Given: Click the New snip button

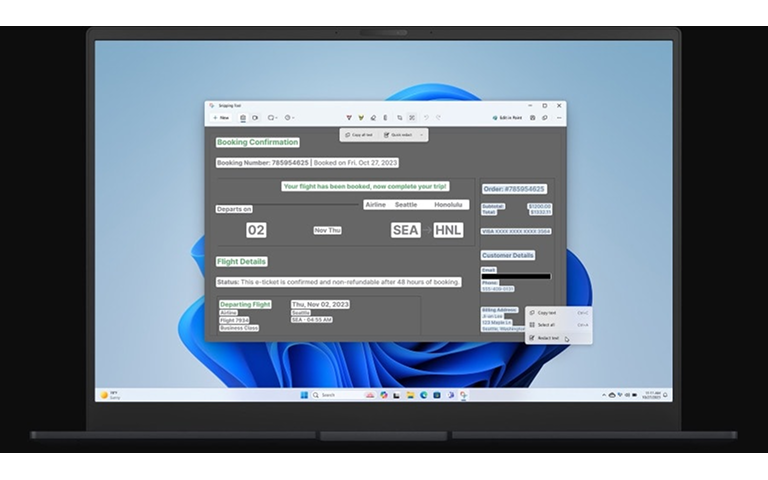Looking at the screenshot, I should point(221,118).
